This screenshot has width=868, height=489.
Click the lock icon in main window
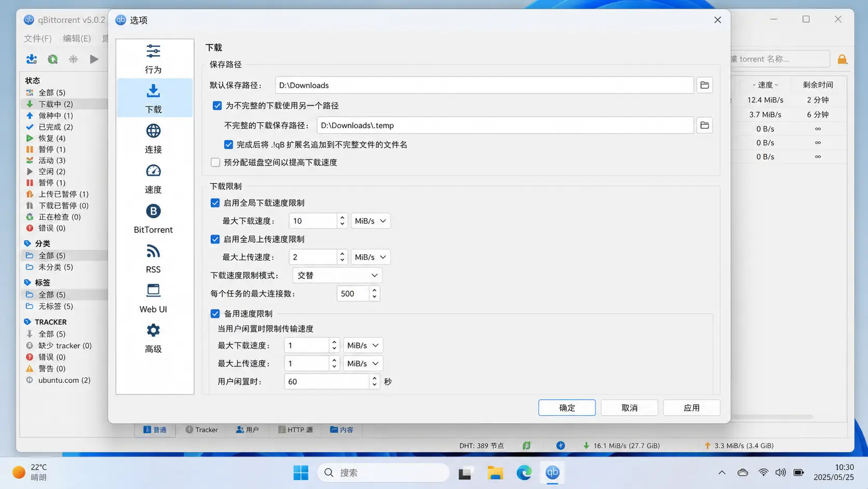(842, 59)
